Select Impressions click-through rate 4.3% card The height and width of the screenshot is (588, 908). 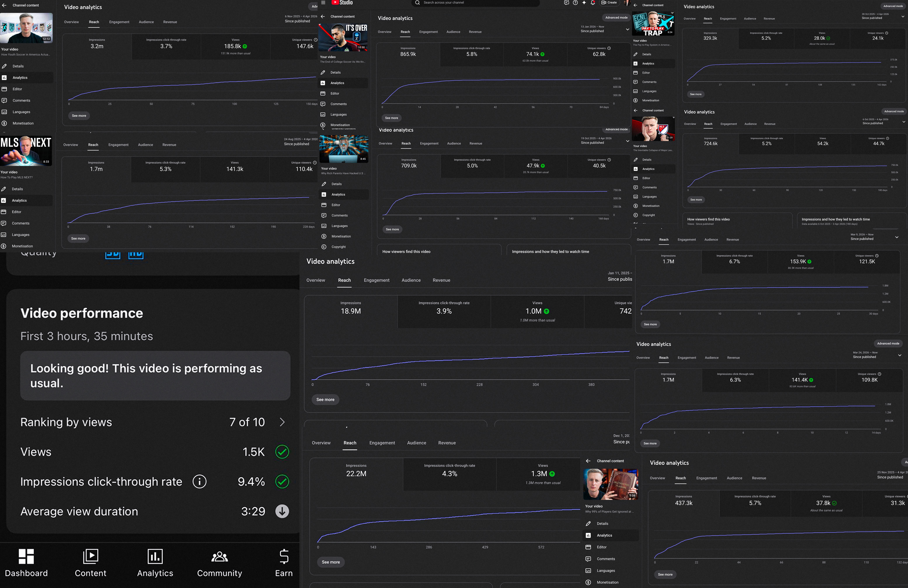click(449, 474)
